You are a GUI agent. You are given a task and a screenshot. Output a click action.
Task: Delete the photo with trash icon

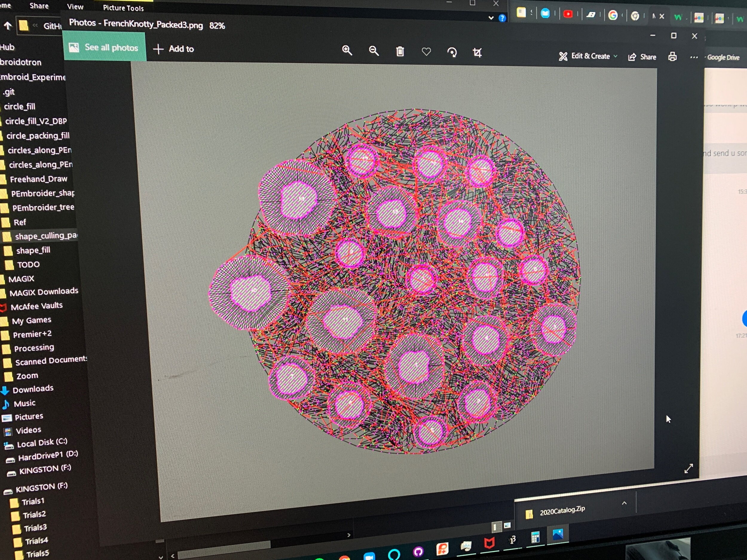400,52
